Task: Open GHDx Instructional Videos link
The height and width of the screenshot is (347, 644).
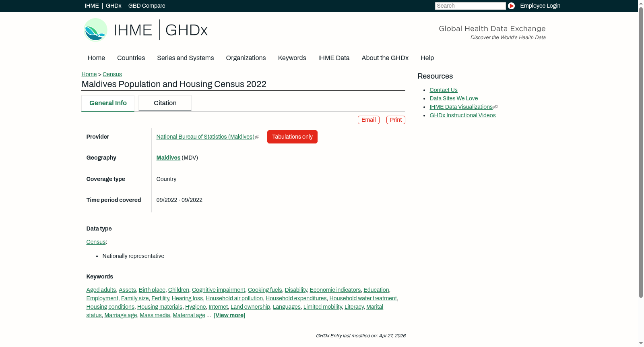Action: (462, 116)
